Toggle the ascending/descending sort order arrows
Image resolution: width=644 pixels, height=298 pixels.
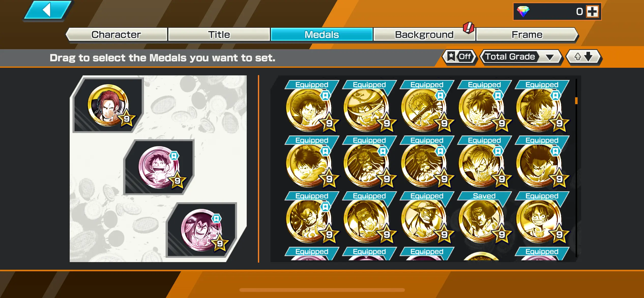coord(583,57)
